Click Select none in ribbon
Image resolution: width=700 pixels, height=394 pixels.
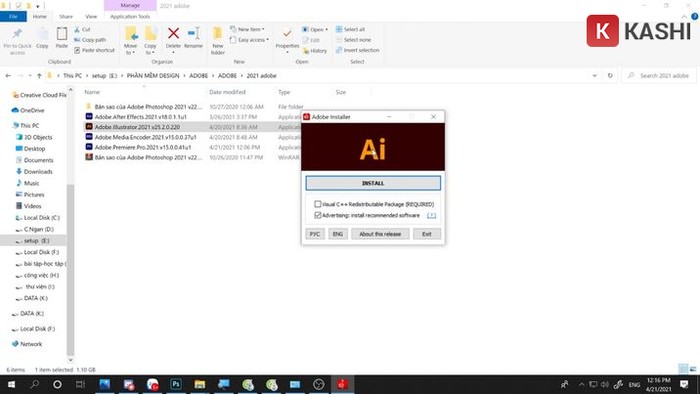click(x=353, y=40)
